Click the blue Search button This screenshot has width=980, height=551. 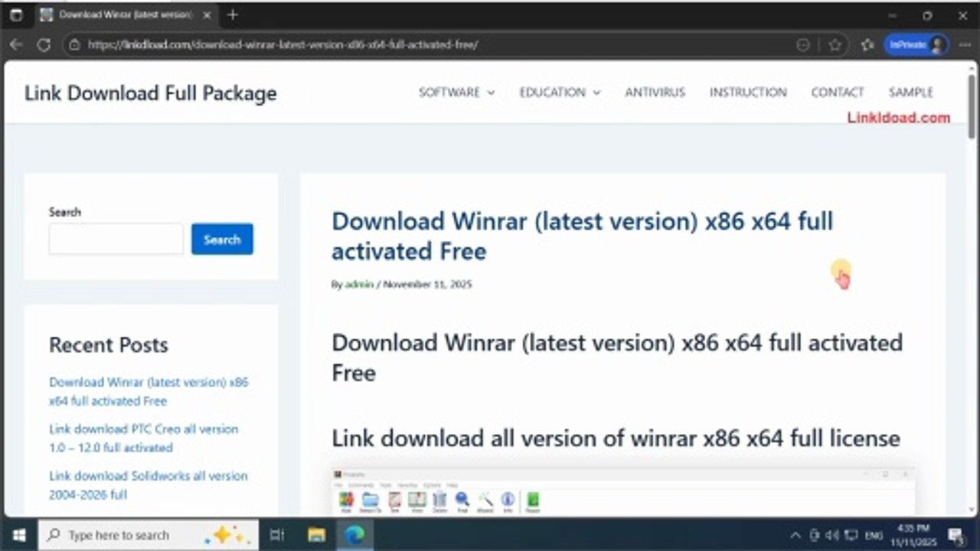coord(222,239)
